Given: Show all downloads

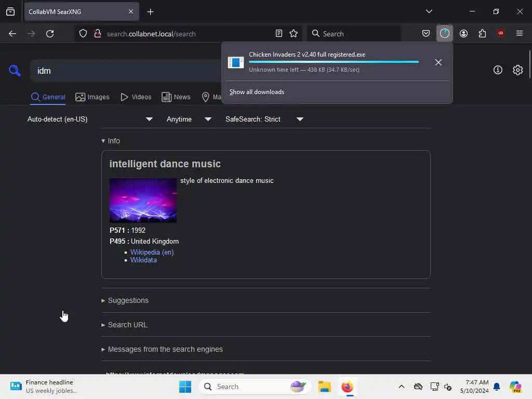Looking at the screenshot, I should pos(257,92).
